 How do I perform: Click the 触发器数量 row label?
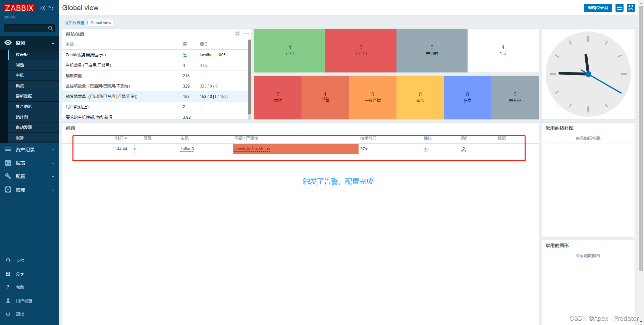coord(102,97)
